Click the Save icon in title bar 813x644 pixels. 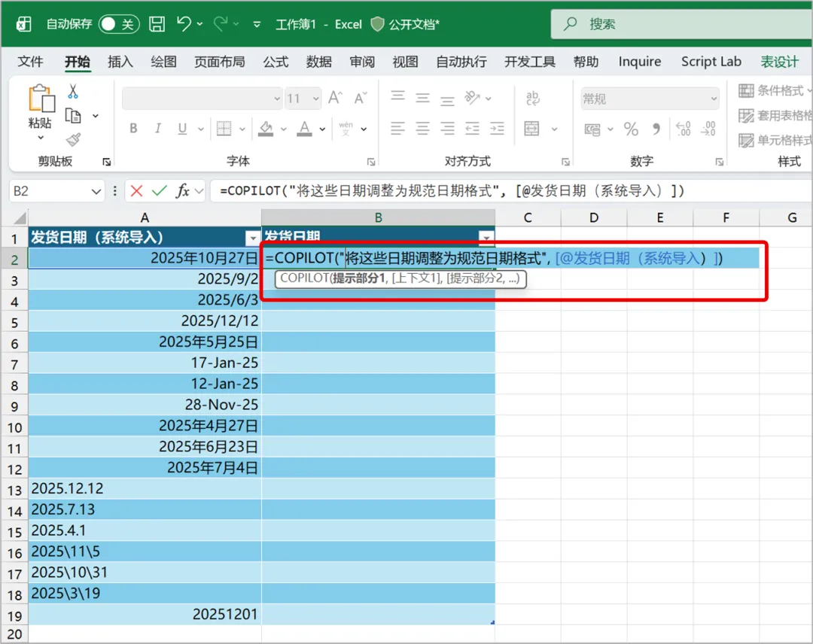pyautogui.click(x=157, y=24)
